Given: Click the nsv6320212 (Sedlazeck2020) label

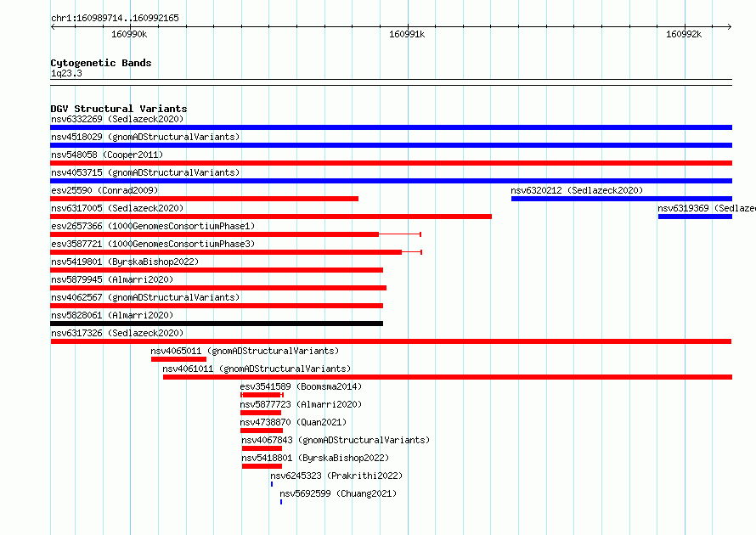Looking at the screenshot, I should pyautogui.click(x=577, y=190).
